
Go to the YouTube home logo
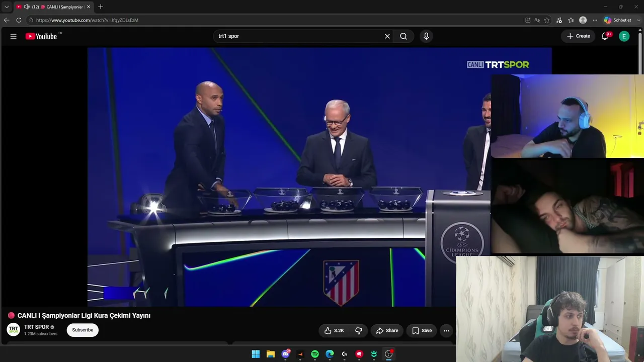point(41,36)
